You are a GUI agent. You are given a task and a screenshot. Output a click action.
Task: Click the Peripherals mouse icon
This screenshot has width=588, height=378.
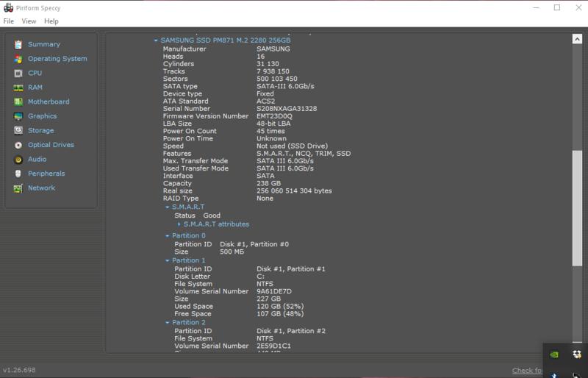(18, 174)
